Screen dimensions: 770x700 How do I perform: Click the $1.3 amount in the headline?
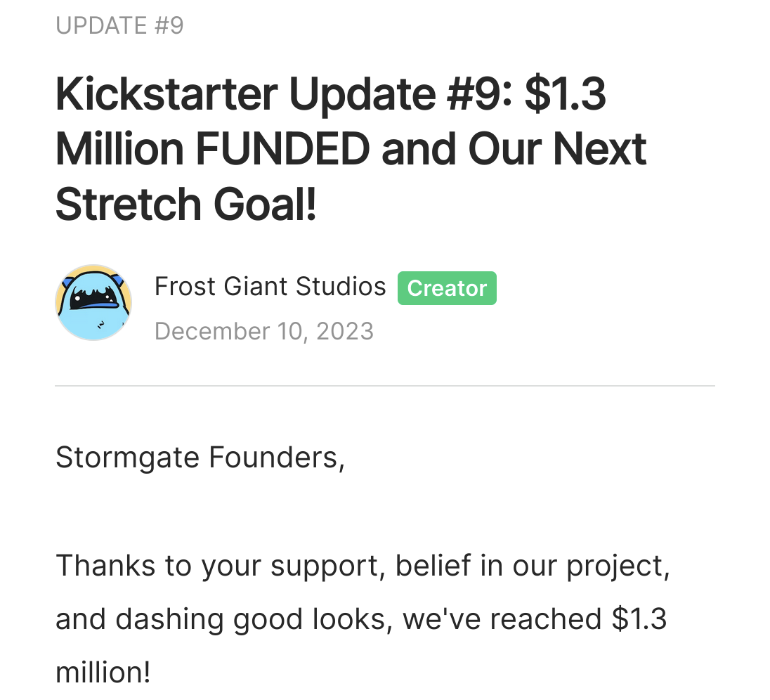point(566,93)
